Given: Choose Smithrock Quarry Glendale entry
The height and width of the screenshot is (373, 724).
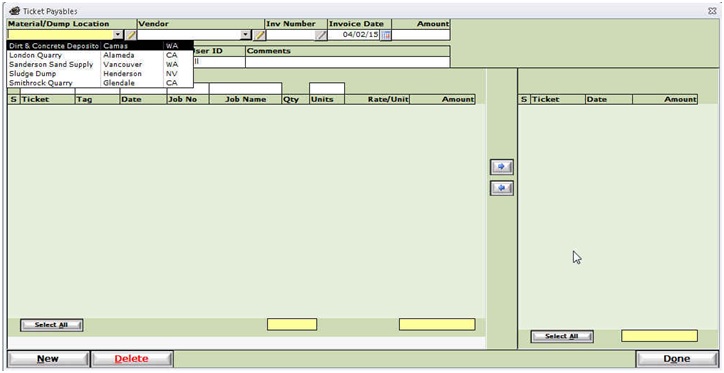Looking at the screenshot, I should [100, 83].
